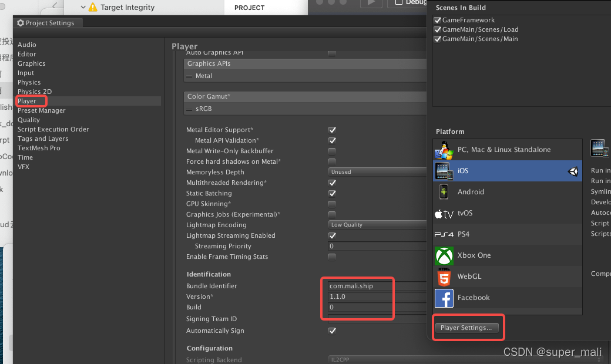This screenshot has height=364, width=611.
Task: Choose the Android platform icon
Action: 444,192
